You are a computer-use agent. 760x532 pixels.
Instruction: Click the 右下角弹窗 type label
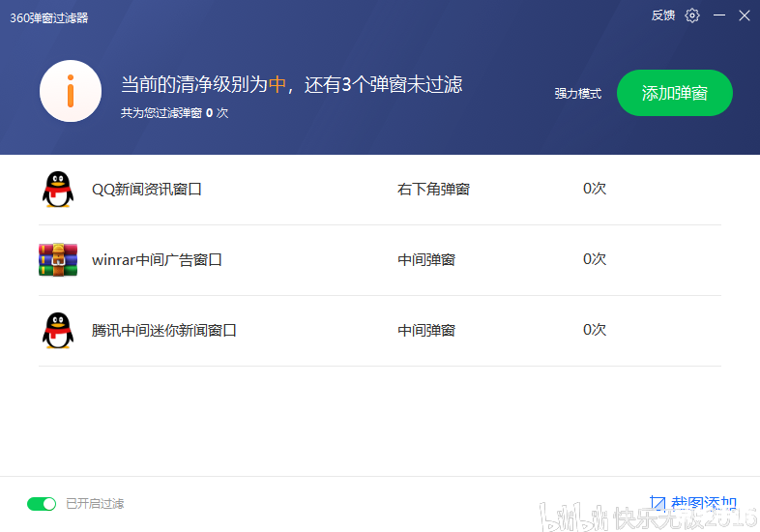click(433, 190)
